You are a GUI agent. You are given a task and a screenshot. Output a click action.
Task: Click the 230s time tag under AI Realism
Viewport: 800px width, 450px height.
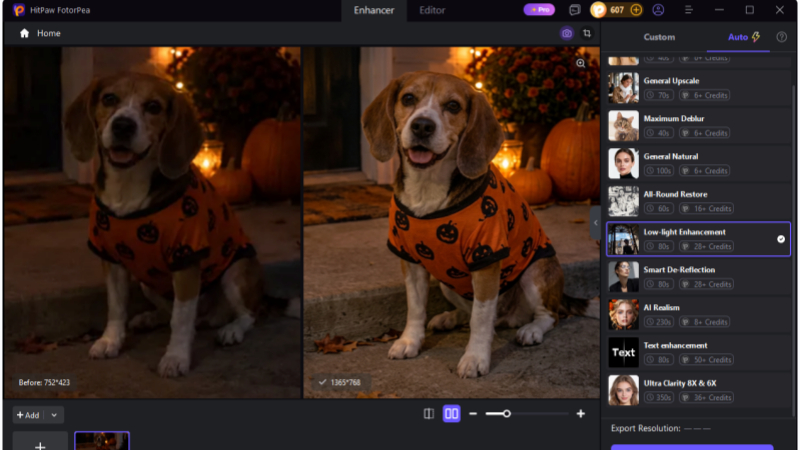coord(659,322)
